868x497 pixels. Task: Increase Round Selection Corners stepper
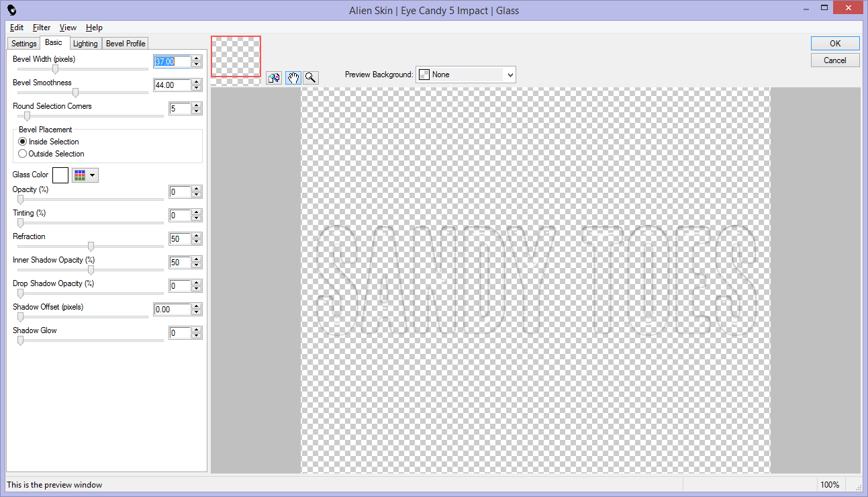coord(197,105)
